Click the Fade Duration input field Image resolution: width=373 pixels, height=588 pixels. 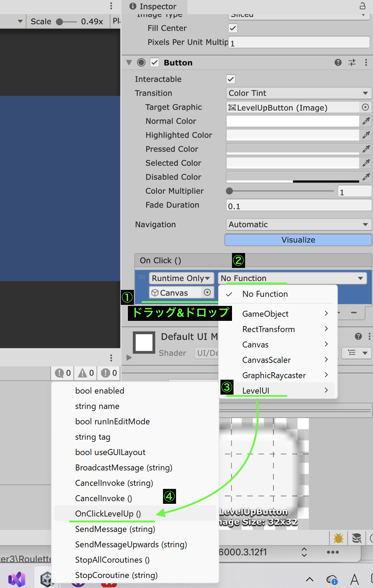pyautogui.click(x=298, y=206)
